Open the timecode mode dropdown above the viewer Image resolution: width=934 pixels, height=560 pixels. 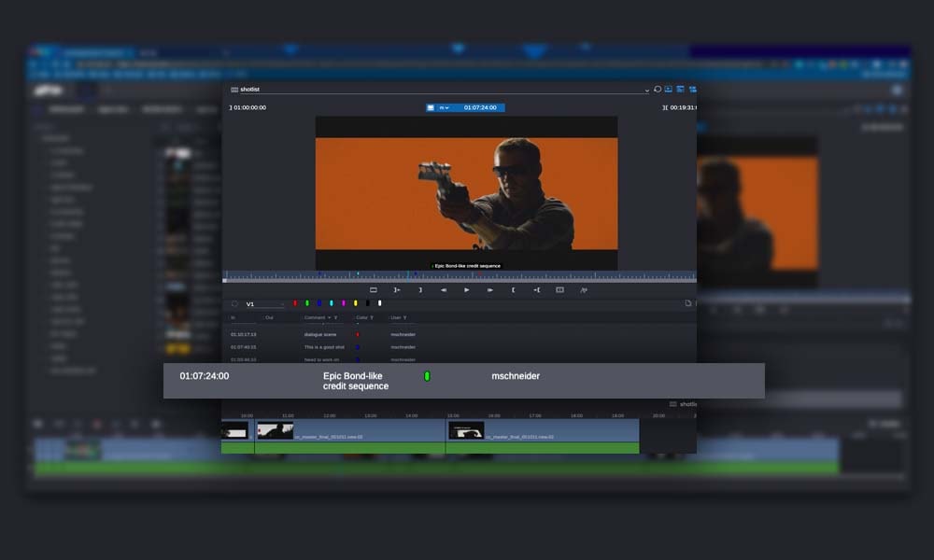pyautogui.click(x=444, y=107)
